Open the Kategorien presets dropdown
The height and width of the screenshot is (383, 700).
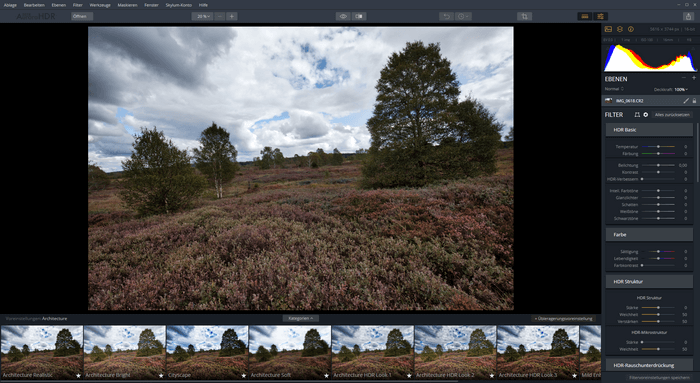pos(300,319)
